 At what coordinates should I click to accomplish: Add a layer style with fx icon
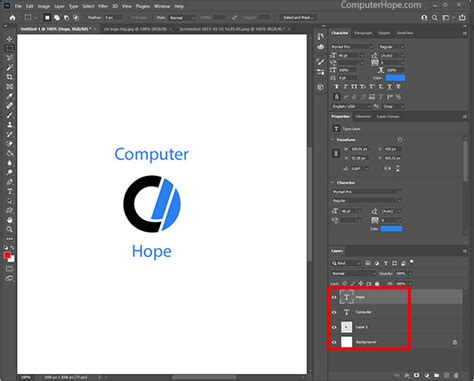(x=407, y=375)
